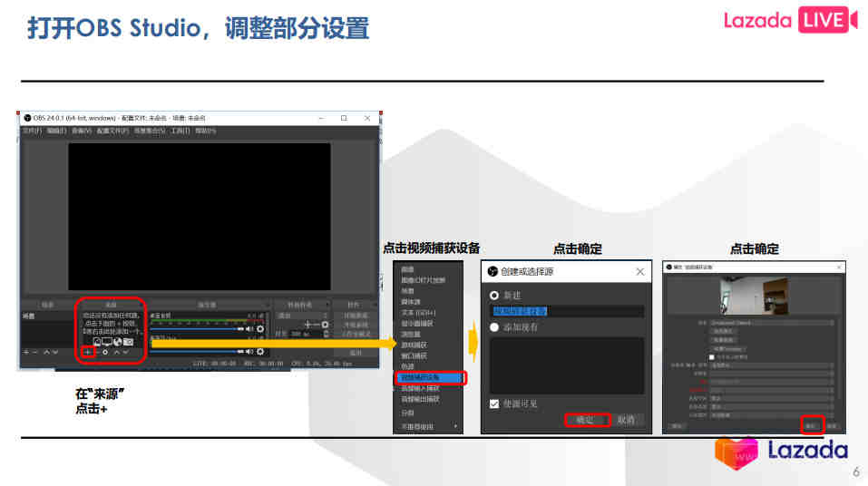Click 配置视频 button in the properties dialog
The image size is (868, 486).
724,340
